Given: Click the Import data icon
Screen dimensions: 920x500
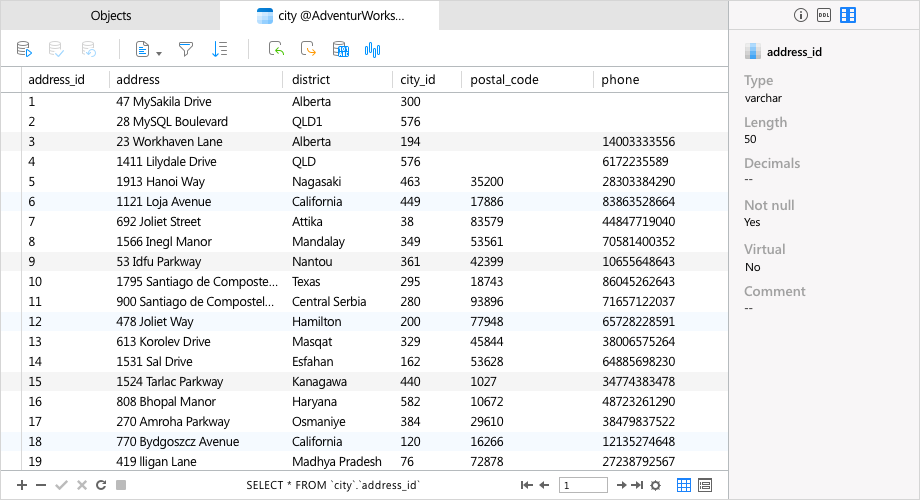Looking at the screenshot, I should [x=276, y=49].
